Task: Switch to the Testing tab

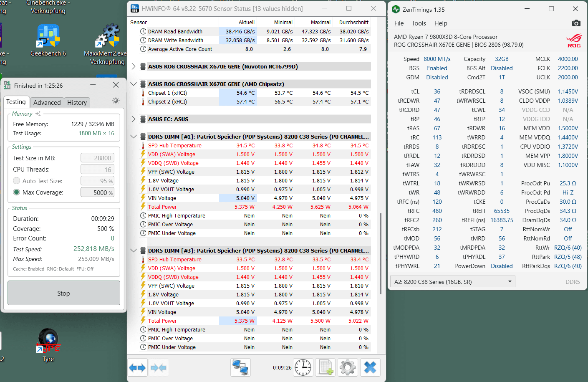Action: pos(16,102)
